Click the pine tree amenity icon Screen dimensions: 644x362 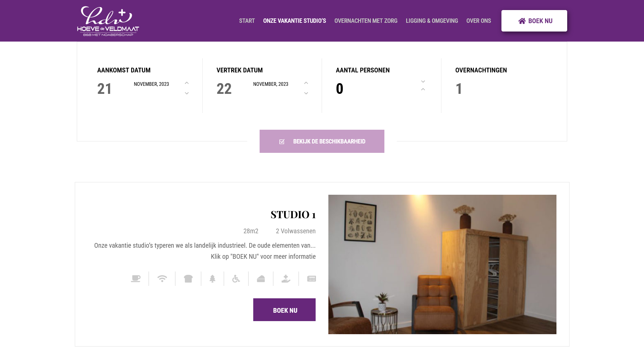click(x=212, y=279)
